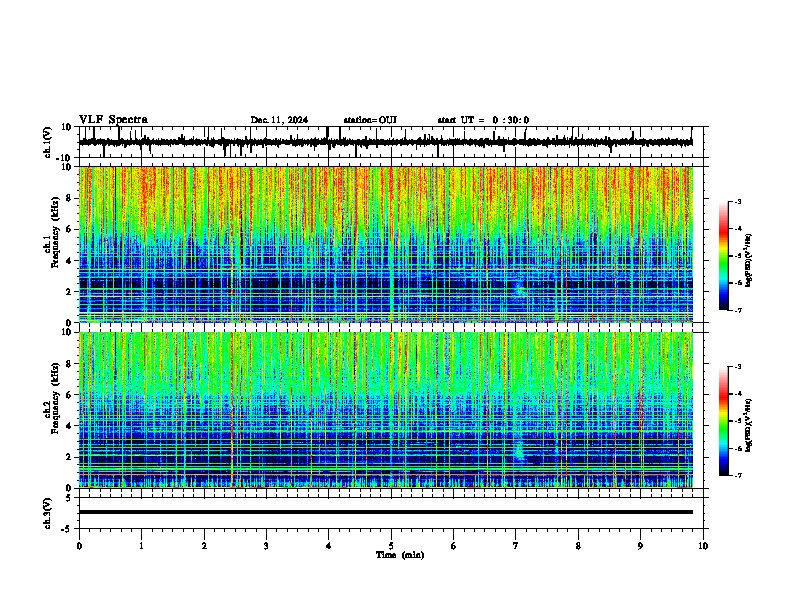This screenshot has width=792, height=612.
Task: Select the date "Dec. 11, 2024"
Action: [x=279, y=120]
